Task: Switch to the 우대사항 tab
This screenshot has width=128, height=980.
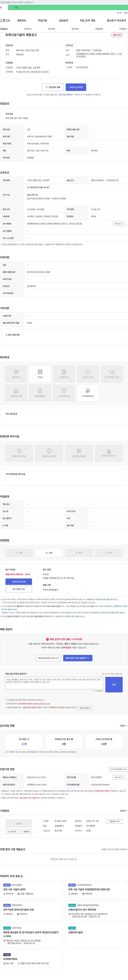Action: 51,29
